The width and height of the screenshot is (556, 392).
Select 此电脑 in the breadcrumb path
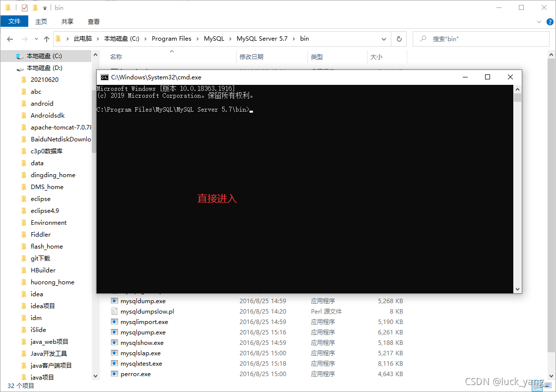83,39
